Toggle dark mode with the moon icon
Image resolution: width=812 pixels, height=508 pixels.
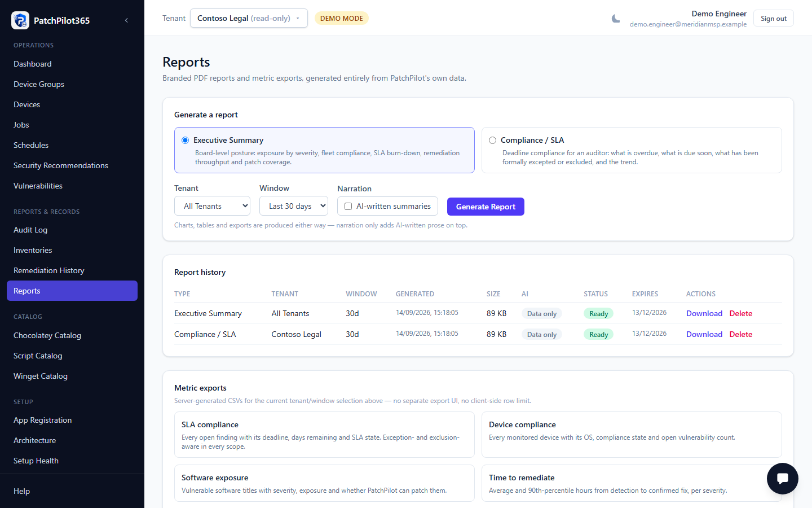[616, 19]
